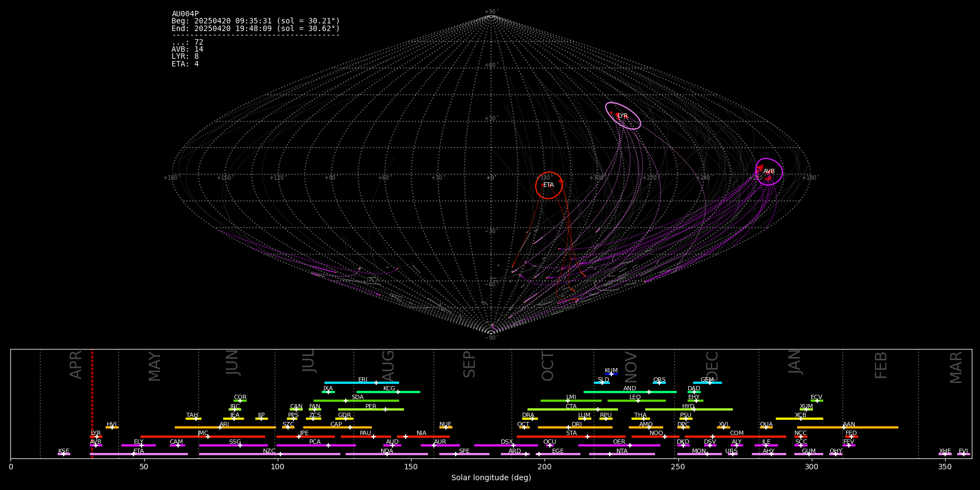This screenshot has height=490, width=980.
Task: Click the GEM shower bar in timeline
Action: pyautogui.click(x=707, y=383)
